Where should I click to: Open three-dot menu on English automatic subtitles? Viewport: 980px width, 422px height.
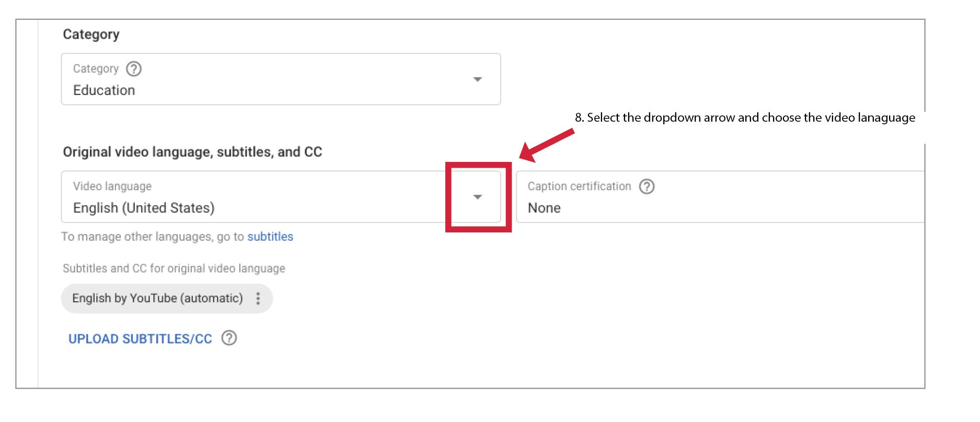(258, 298)
